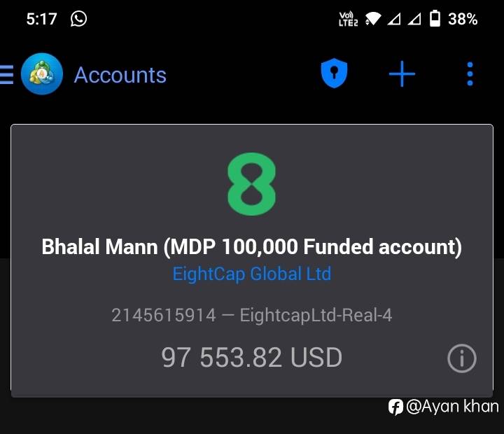Tap the MetaTrader 4 app logo
This screenshot has width=504, height=434.
(42, 74)
